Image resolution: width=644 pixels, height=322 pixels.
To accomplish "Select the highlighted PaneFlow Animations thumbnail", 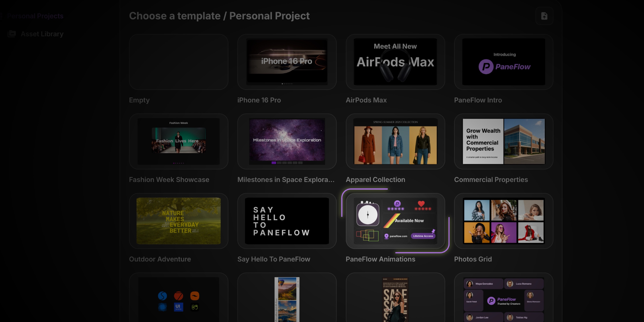I will tap(395, 221).
